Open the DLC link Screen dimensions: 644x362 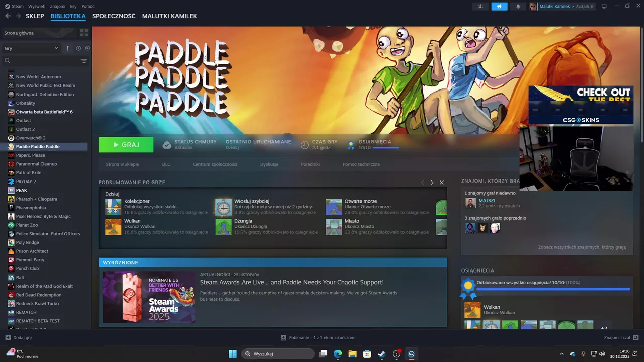pos(166,164)
